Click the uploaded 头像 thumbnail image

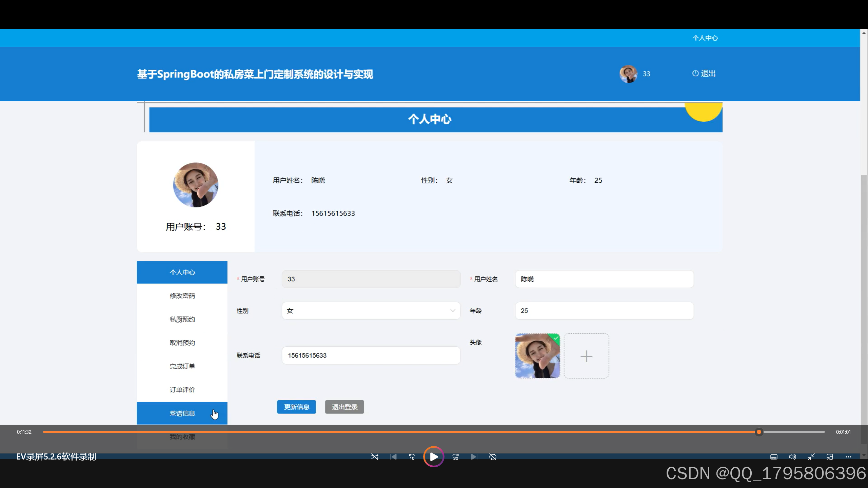(x=537, y=356)
